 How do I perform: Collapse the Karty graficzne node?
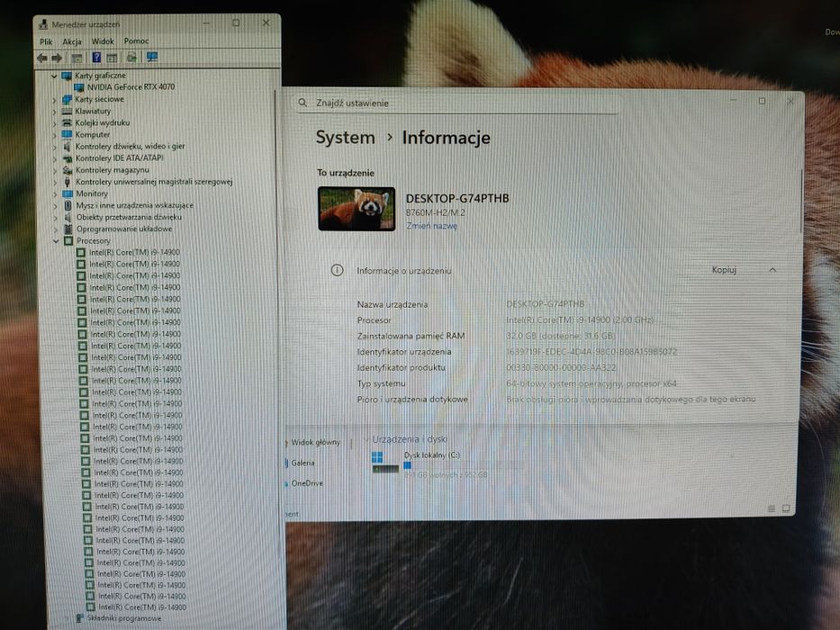coord(54,76)
